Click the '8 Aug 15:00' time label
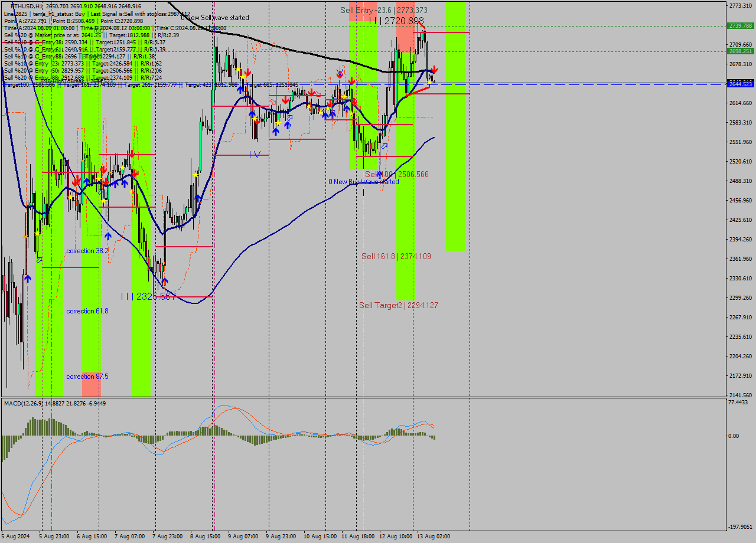This screenshot has height=543, width=756. pyautogui.click(x=206, y=537)
